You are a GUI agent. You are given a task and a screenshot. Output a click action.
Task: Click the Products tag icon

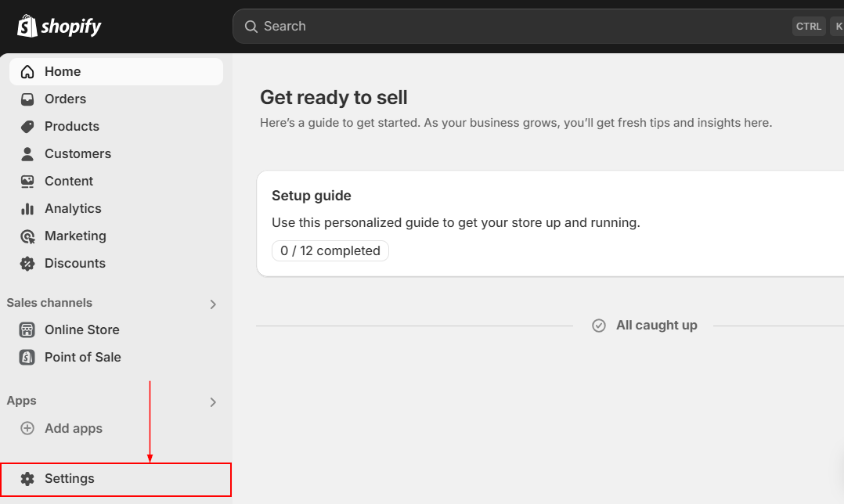pyautogui.click(x=27, y=127)
